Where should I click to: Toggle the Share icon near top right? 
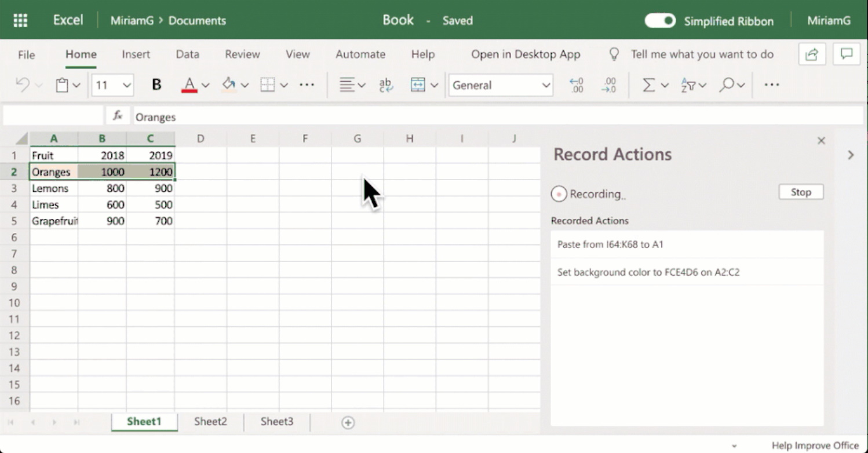tap(812, 53)
